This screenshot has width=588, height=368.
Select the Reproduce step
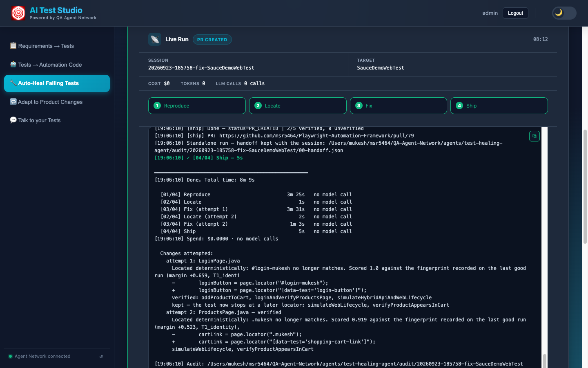click(x=197, y=105)
